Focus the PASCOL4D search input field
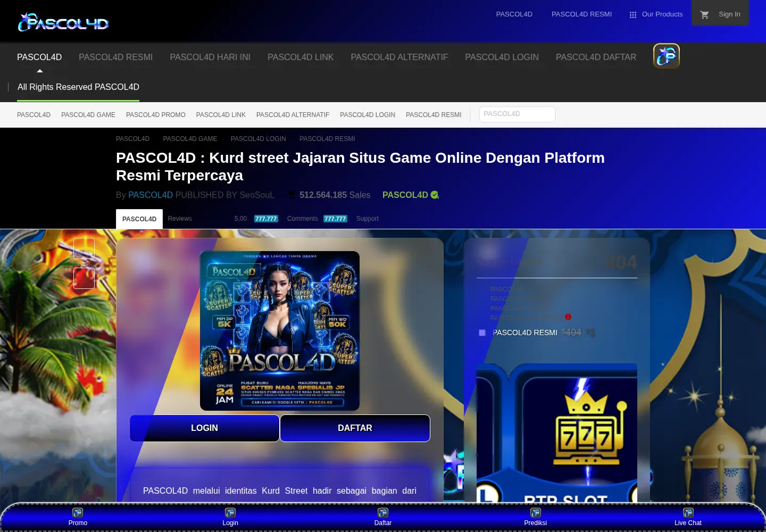Viewport: 766px width, 532px height. 517,114
